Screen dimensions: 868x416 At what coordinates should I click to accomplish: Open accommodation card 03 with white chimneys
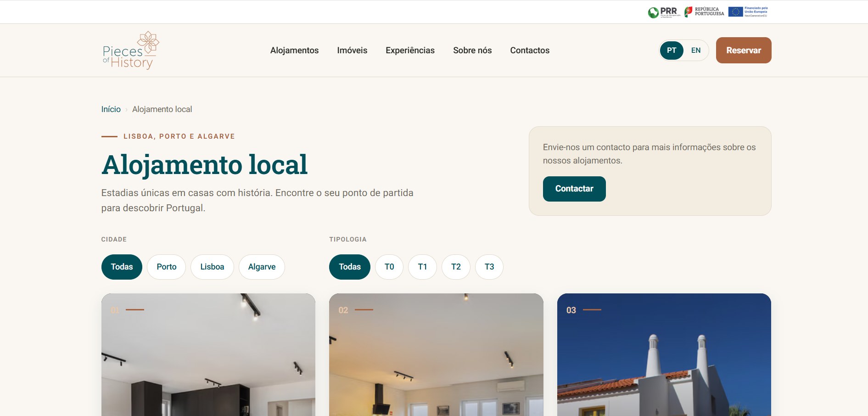[664, 354]
